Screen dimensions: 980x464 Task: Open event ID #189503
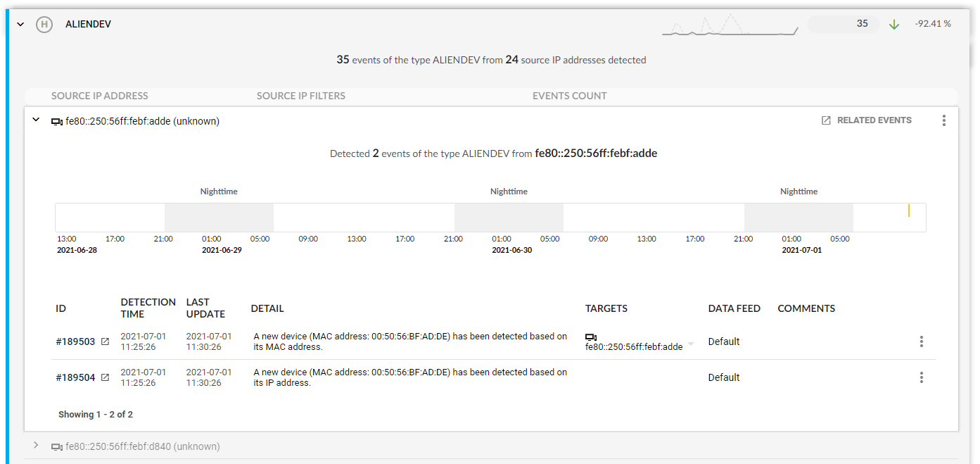[x=75, y=341]
